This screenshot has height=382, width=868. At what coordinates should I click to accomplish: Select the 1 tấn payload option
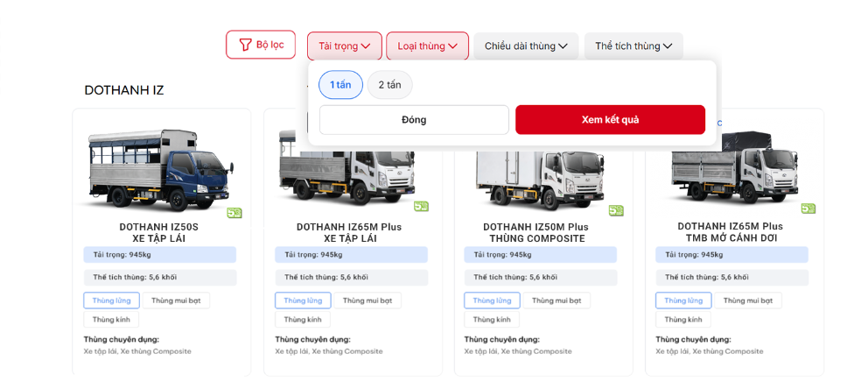(x=340, y=85)
